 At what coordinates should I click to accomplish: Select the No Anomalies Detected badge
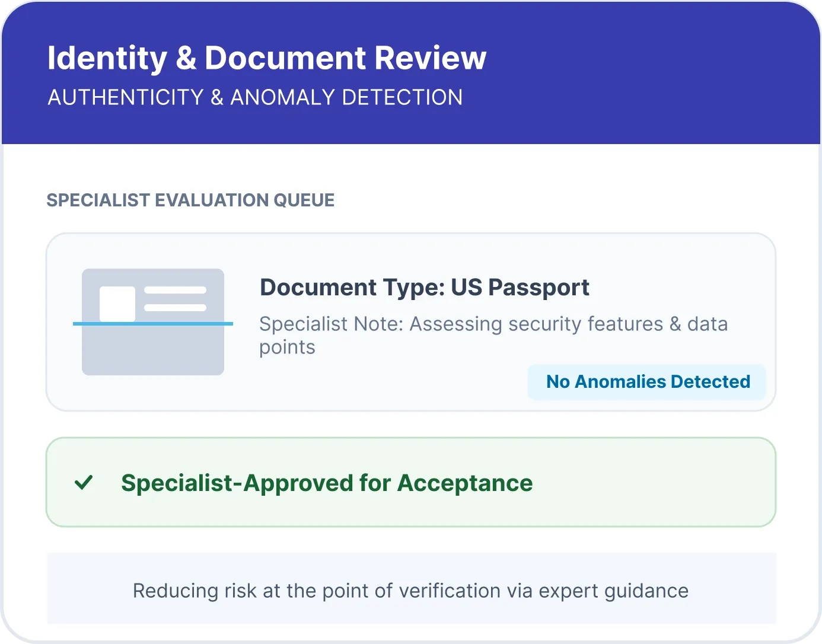647,382
